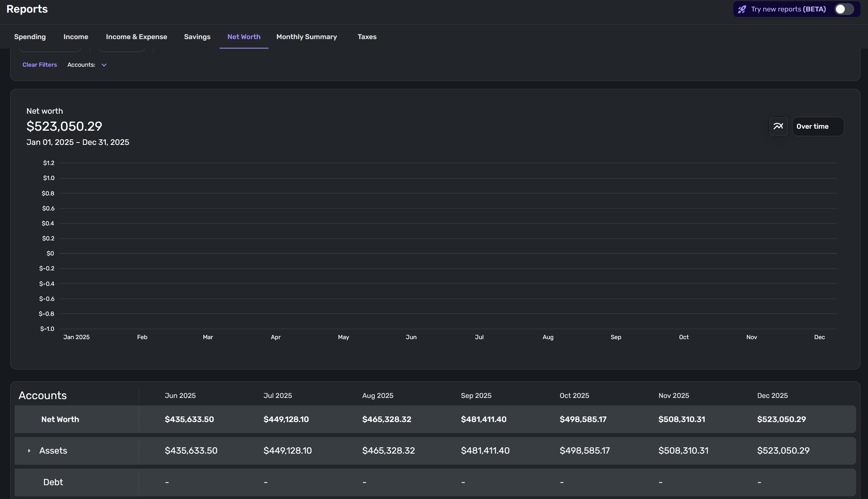The height and width of the screenshot is (499, 868).
Task: Expand the Assets row triangle
Action: click(x=29, y=451)
